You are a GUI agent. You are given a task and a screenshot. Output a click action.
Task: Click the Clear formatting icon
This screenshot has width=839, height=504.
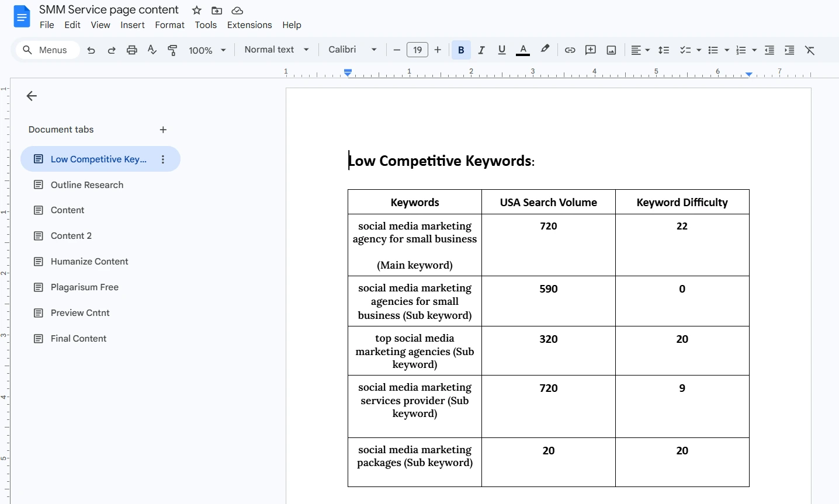point(810,50)
